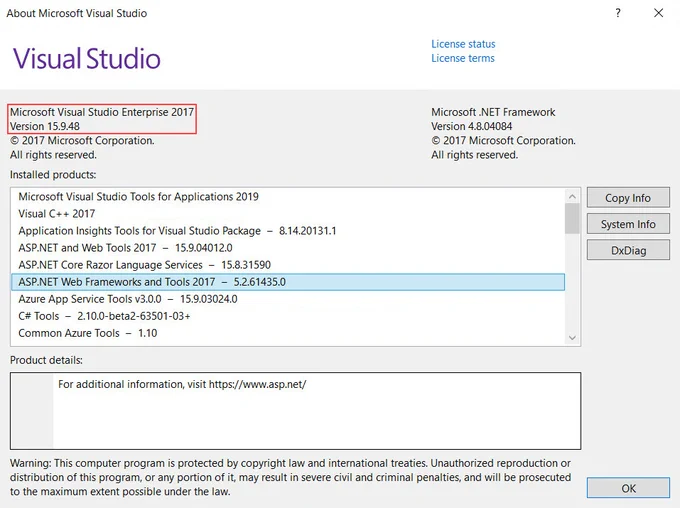This screenshot has width=680, height=508.
Task: Select Application Insights Tools for Visual Studio Package
Action: tap(288, 230)
